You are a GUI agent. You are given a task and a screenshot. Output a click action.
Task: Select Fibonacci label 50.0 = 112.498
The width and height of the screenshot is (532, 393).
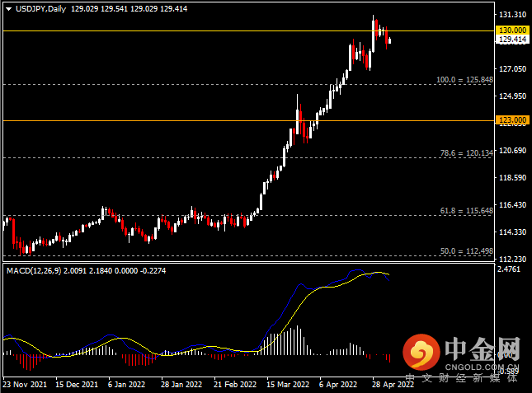pos(467,251)
